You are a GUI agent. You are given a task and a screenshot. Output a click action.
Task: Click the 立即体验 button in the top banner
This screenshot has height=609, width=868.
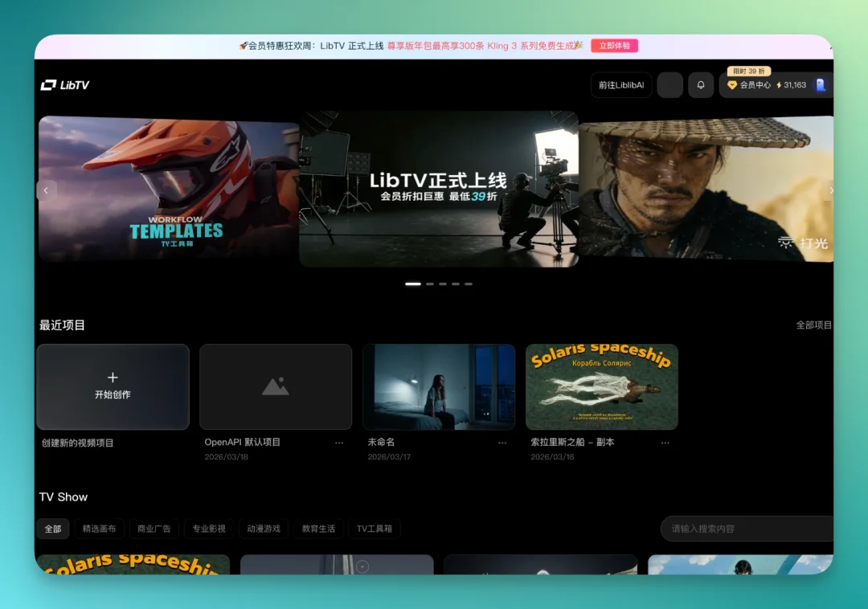[613, 46]
